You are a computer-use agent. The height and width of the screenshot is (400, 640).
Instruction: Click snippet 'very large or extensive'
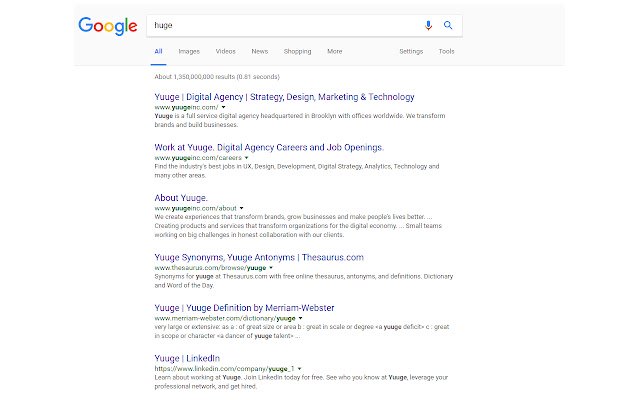pos(302,331)
